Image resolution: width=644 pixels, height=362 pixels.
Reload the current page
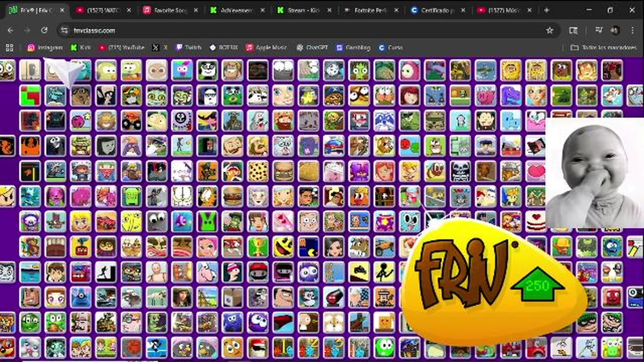[x=44, y=30]
